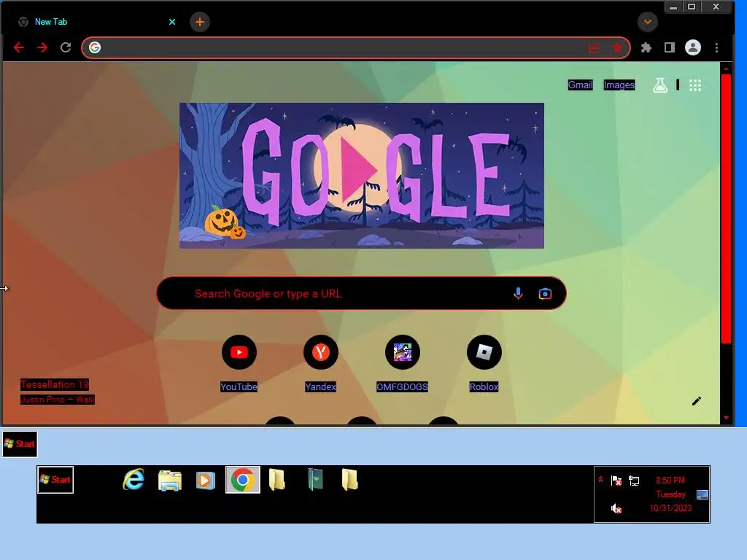
Task: Reload the page
Action: point(66,47)
